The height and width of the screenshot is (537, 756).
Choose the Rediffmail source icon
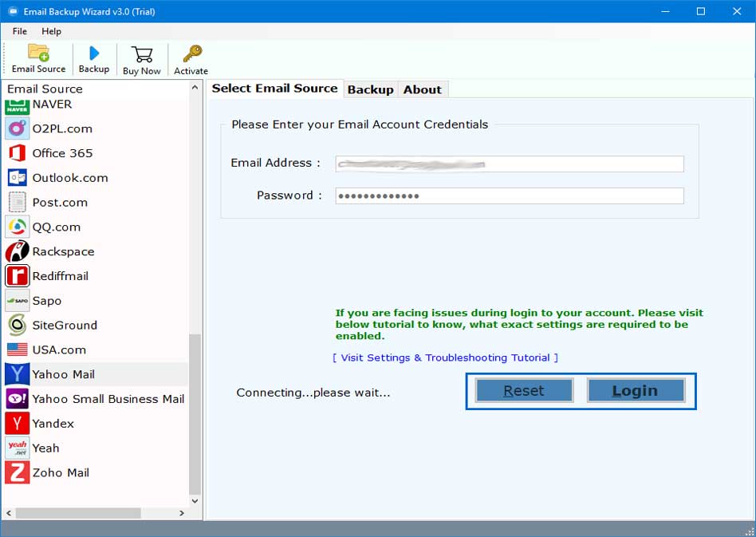pos(18,276)
